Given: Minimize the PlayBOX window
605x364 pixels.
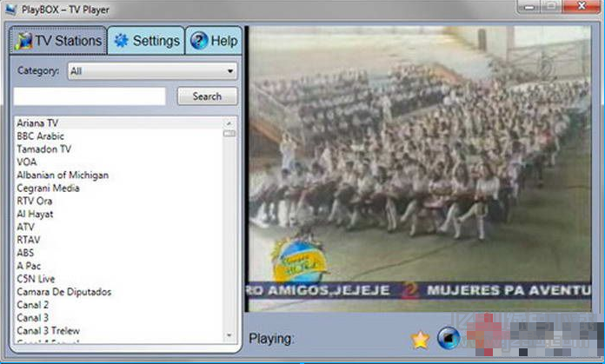Looking at the screenshot, I should pos(529,7).
